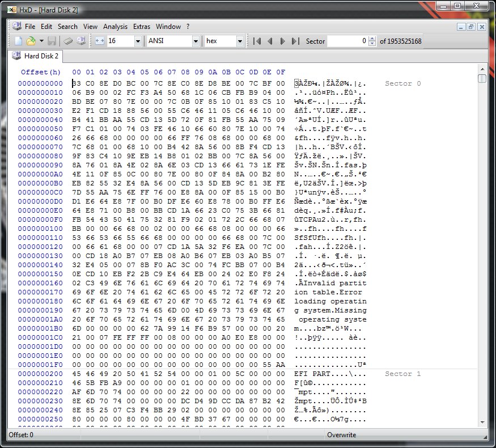Screen dimensions: 496x448
Task: Click the offset label 0000000200
Action: pyautogui.click(x=40, y=374)
